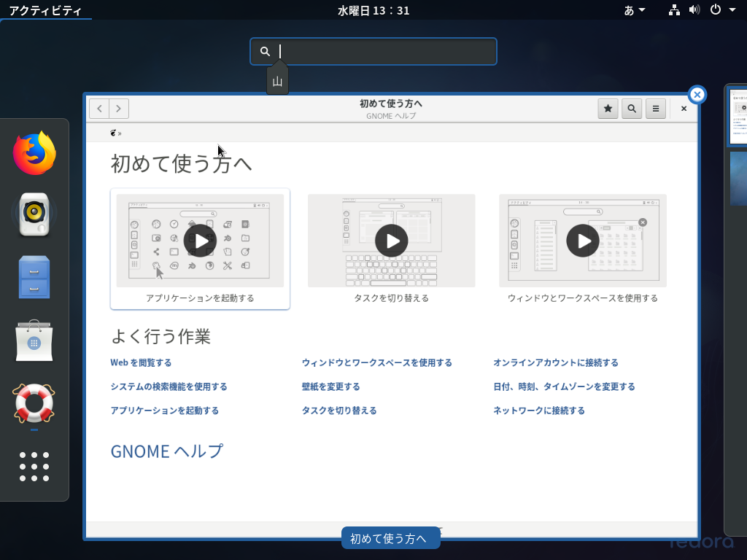Play アプリケーションを起動する video
The width and height of the screenshot is (747, 560).
[x=200, y=241]
